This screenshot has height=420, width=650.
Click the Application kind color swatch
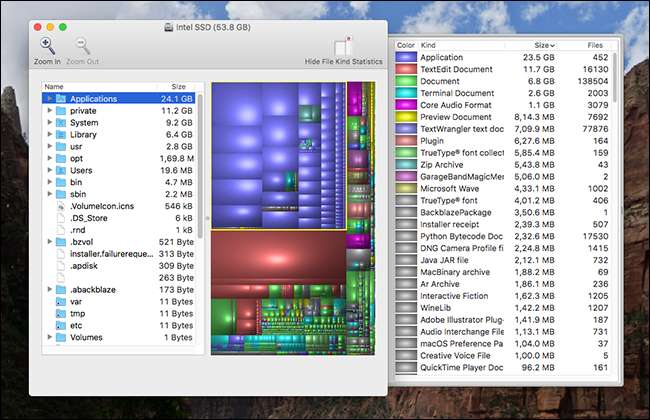tap(406, 58)
